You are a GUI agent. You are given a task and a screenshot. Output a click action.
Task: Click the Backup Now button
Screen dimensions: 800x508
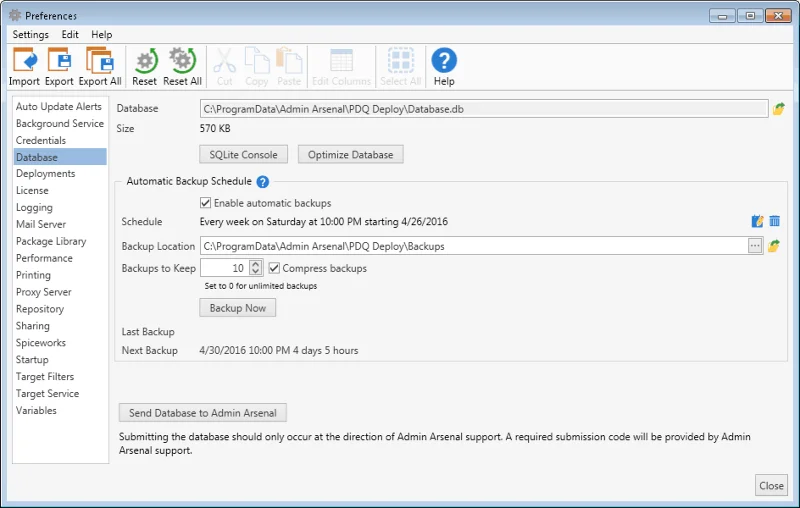pos(238,308)
